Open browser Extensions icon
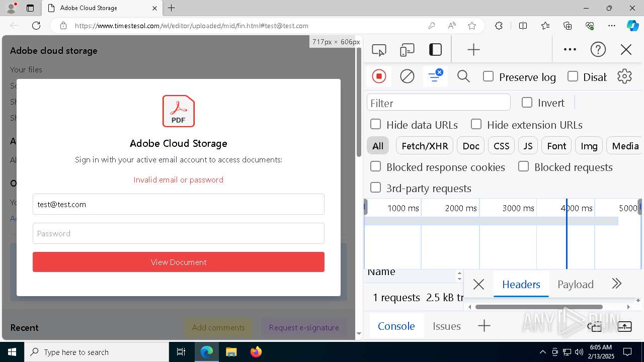This screenshot has width=644, height=362. click(499, 26)
